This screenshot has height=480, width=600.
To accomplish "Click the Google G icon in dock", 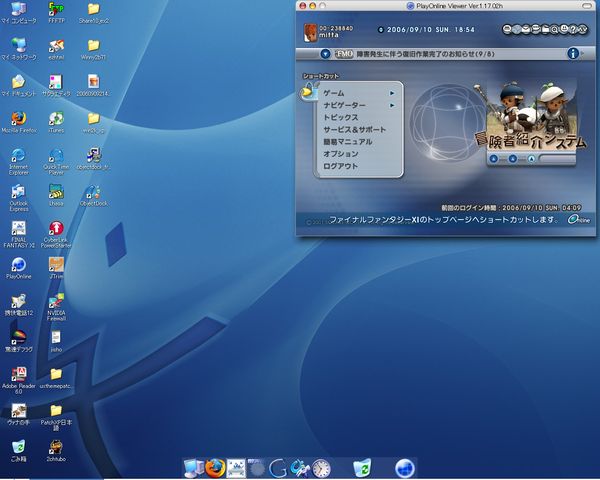I will pos(278,468).
